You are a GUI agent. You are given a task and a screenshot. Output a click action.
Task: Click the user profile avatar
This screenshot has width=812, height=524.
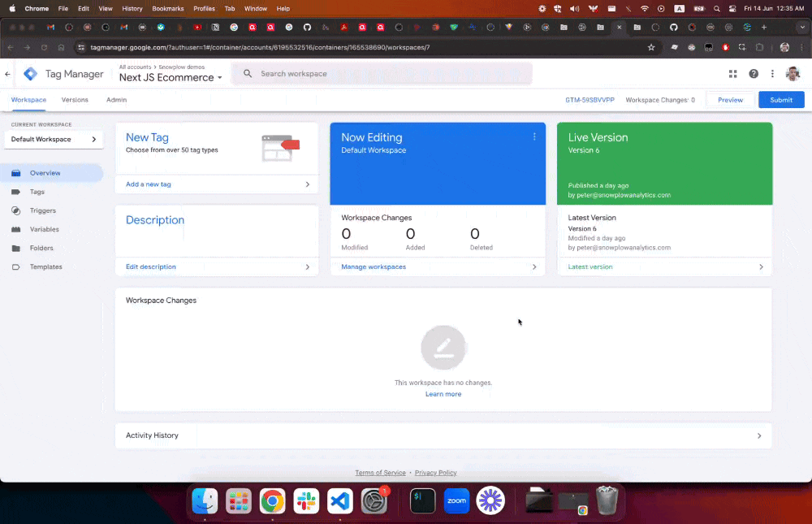(x=793, y=74)
